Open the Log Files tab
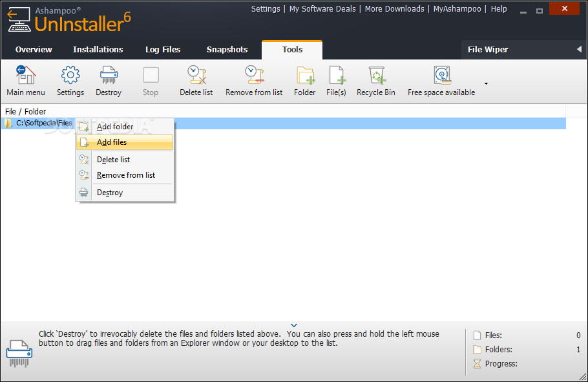The image size is (588, 382). pos(163,50)
